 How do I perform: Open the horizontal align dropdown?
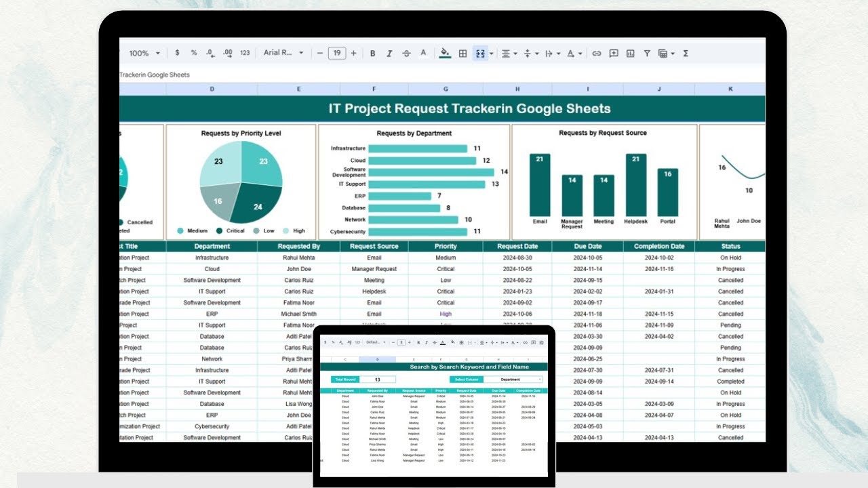point(509,53)
